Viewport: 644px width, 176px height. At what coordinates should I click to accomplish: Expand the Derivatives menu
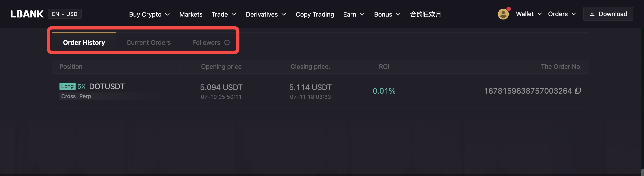coord(266,14)
